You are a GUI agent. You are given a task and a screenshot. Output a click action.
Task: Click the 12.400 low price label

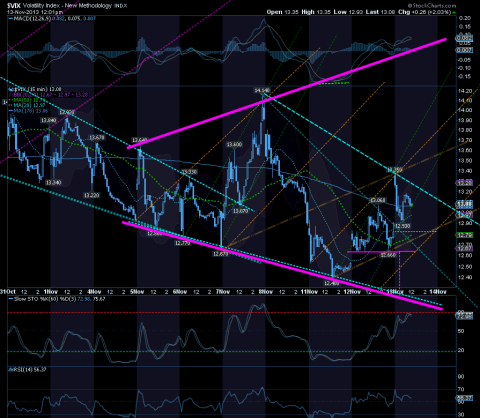pos(331,283)
